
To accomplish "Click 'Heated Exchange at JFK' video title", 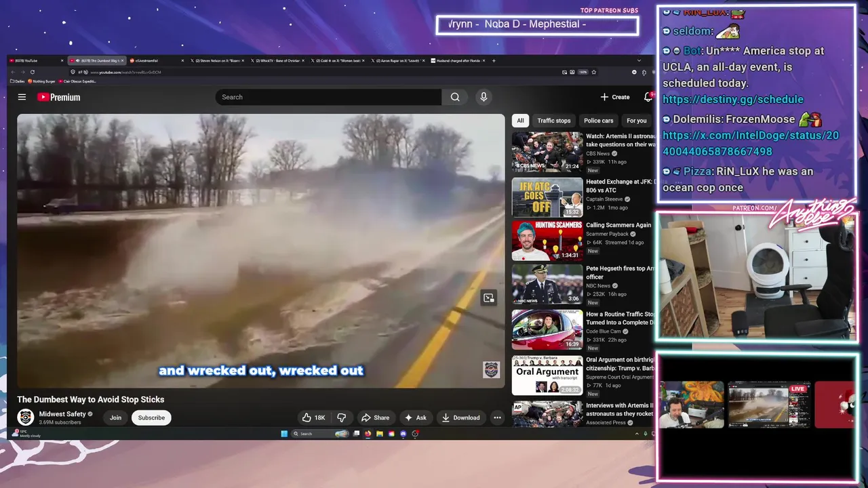I will [620, 186].
